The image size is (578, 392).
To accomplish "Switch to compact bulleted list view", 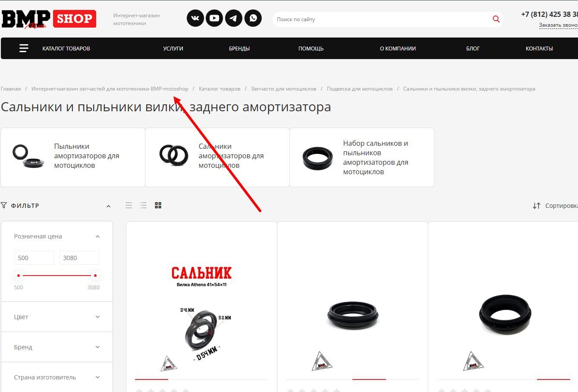I will tap(144, 205).
